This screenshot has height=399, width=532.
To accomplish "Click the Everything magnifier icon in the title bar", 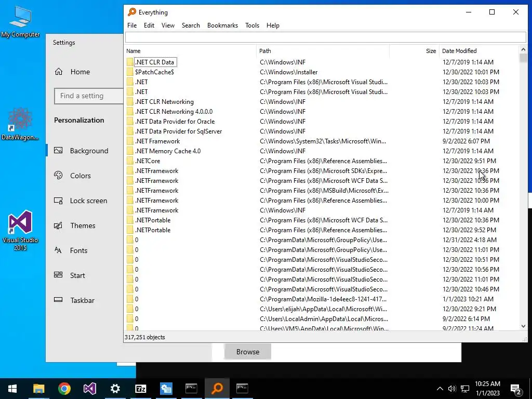I will (x=131, y=12).
